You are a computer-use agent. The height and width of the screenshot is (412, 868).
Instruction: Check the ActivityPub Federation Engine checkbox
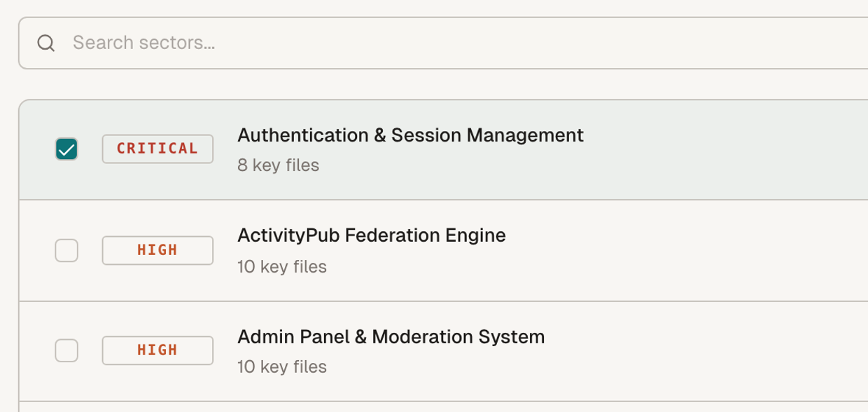tap(66, 250)
